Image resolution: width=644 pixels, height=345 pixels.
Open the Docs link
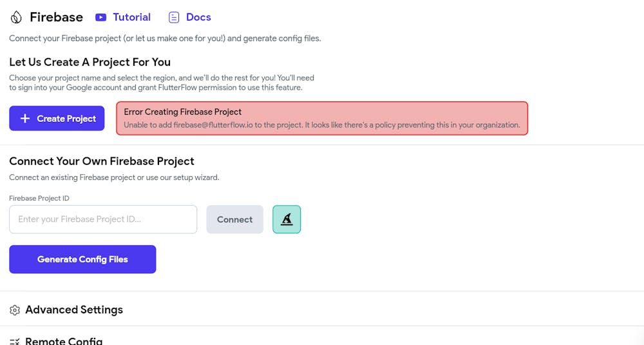click(198, 17)
